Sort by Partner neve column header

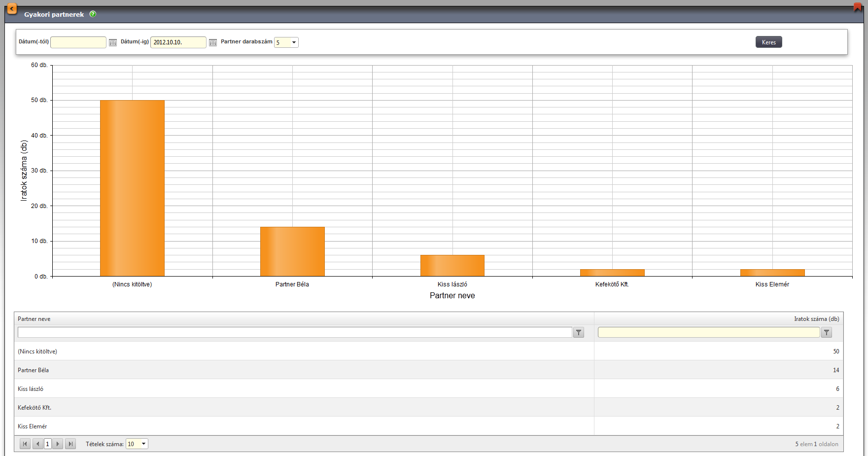[x=34, y=319]
